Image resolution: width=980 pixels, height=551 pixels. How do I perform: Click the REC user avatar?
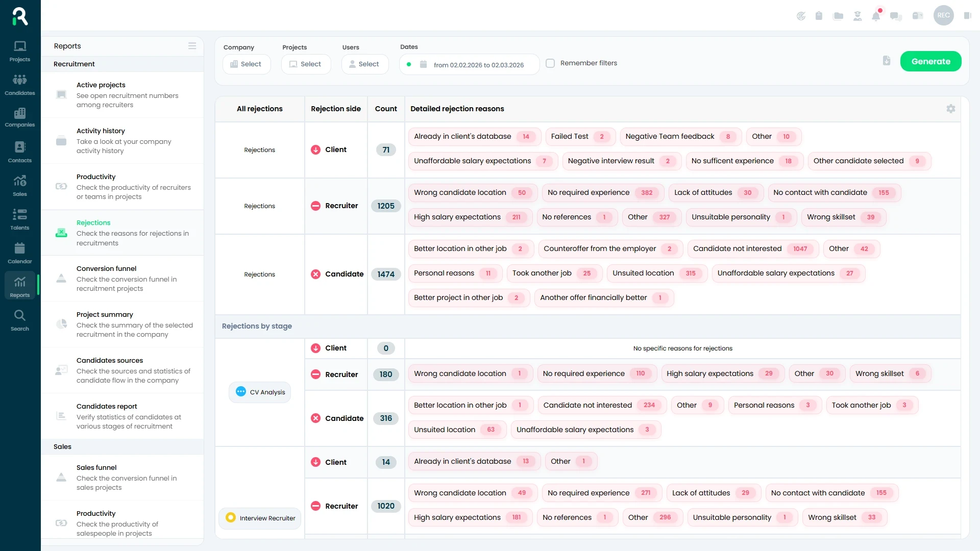(x=943, y=15)
